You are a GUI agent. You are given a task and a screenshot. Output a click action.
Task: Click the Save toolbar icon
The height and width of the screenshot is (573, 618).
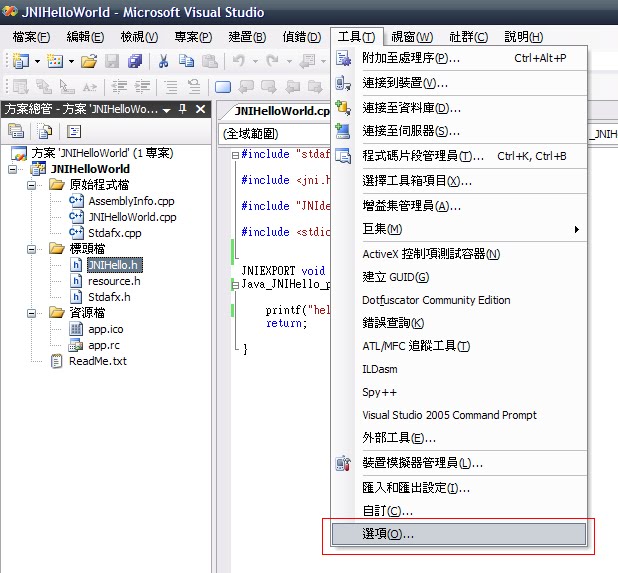point(112,61)
